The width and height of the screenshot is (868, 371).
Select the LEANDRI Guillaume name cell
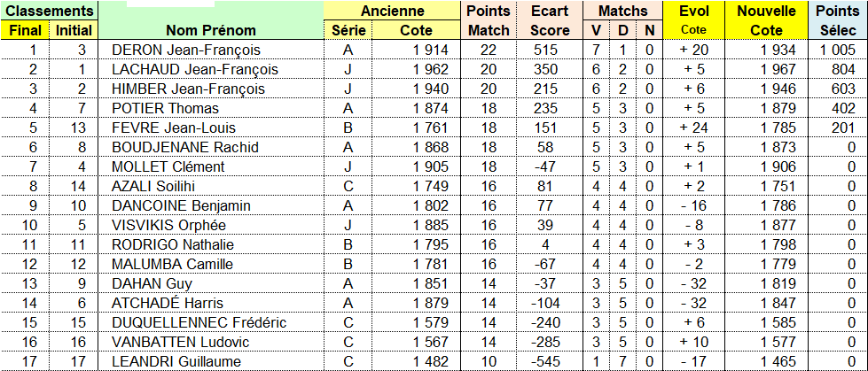177,361
